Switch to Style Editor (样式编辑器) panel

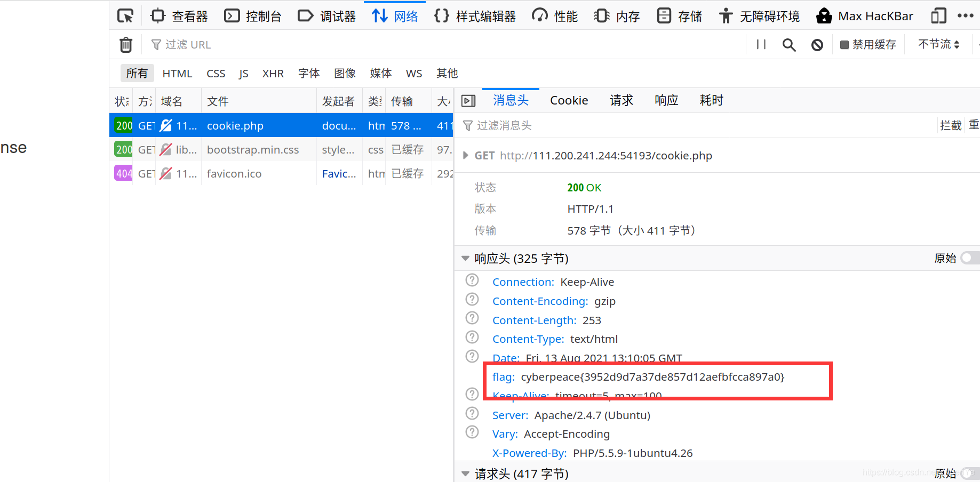click(475, 16)
